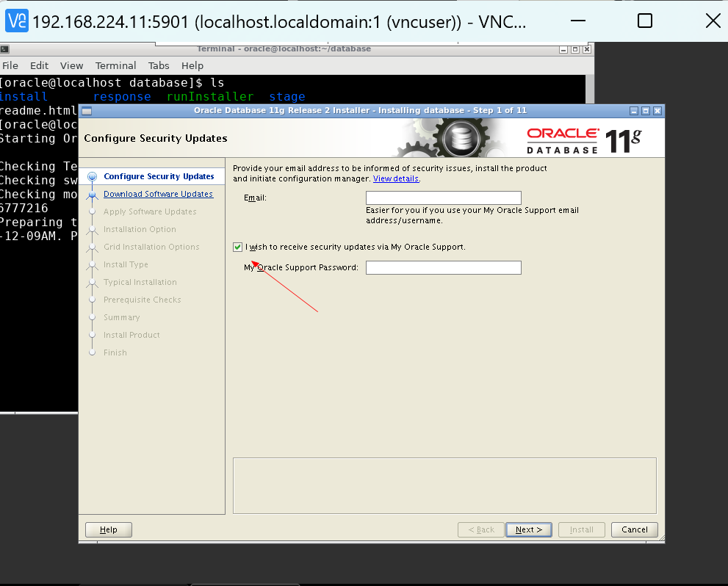Click the Oracle Installer window title bar
The image size is (728, 586).
360,110
